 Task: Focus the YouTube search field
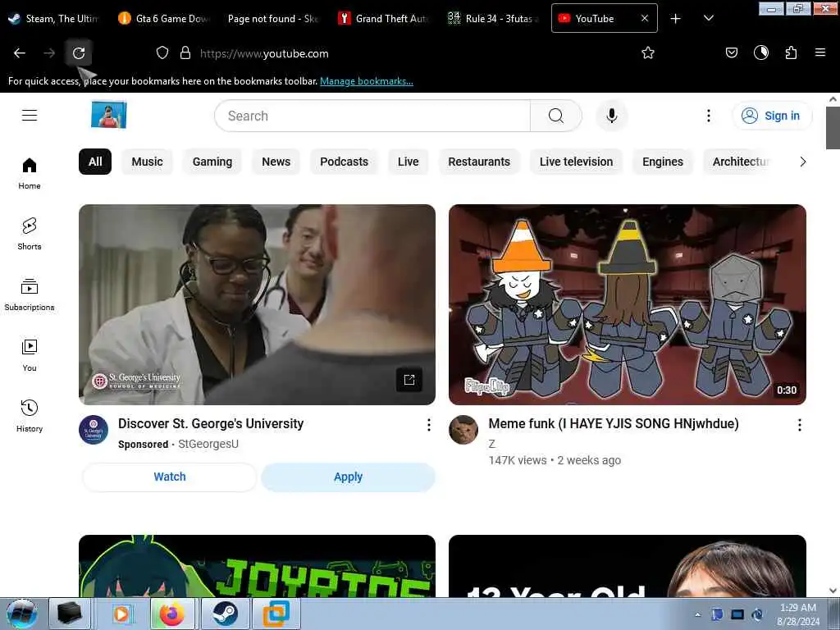click(372, 116)
